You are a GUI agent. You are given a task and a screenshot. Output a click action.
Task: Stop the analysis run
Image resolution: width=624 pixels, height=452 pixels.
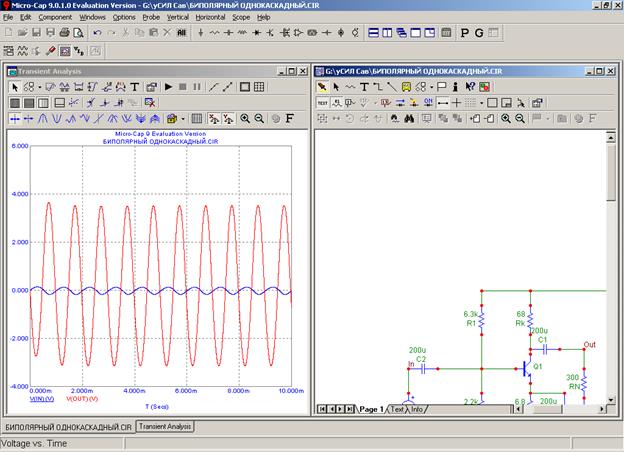pyautogui.click(x=183, y=87)
